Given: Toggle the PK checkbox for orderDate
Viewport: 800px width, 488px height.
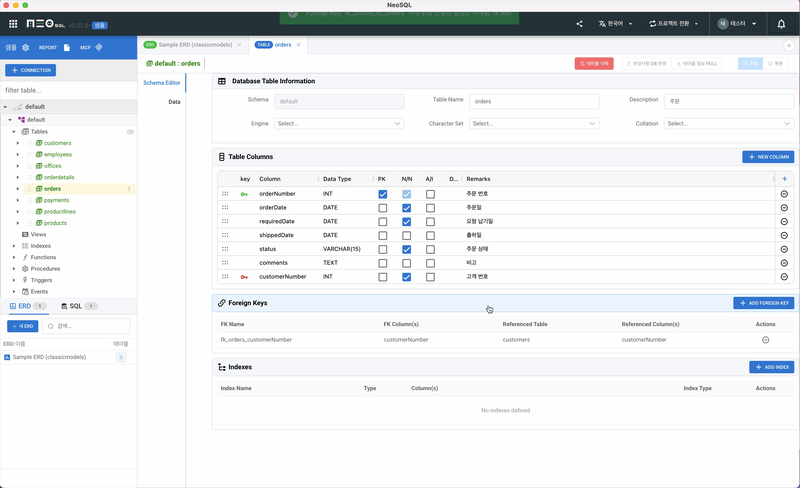Looking at the screenshot, I should (383, 207).
